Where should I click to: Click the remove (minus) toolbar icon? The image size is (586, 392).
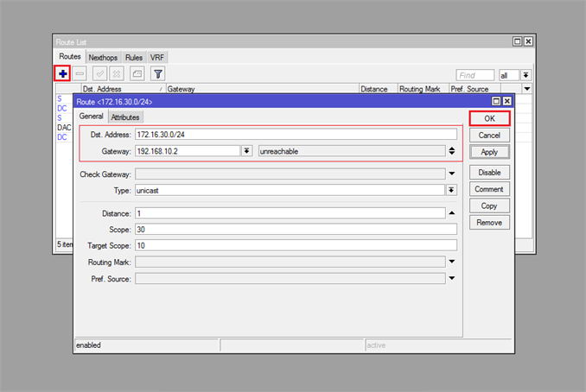point(80,73)
